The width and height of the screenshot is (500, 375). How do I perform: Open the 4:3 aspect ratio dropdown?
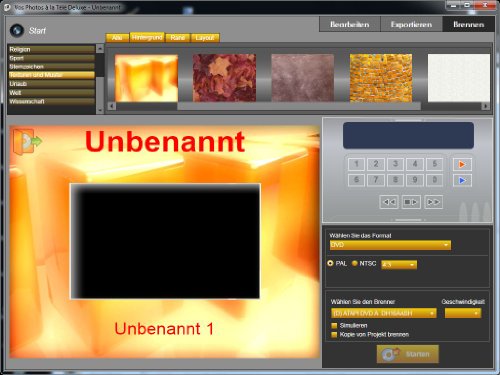pyautogui.click(x=399, y=265)
